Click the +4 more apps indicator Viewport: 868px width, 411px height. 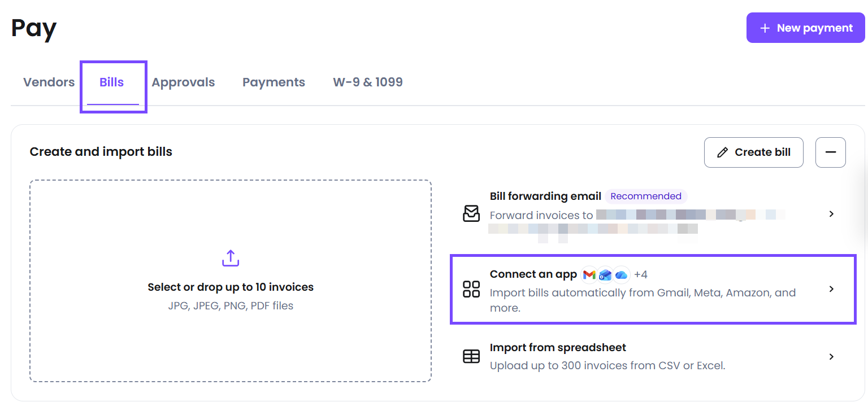point(641,275)
